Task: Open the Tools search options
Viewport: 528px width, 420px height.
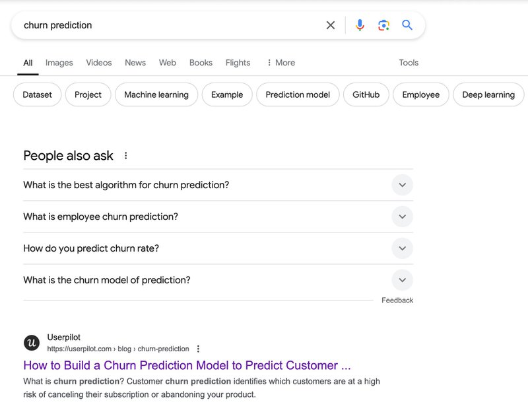Action: tap(409, 63)
